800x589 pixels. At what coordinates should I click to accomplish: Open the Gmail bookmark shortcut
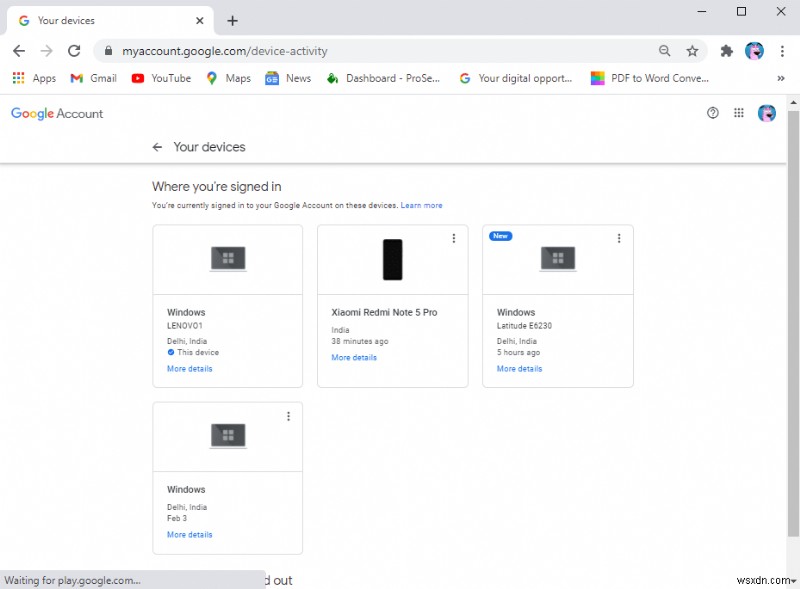tap(92, 78)
